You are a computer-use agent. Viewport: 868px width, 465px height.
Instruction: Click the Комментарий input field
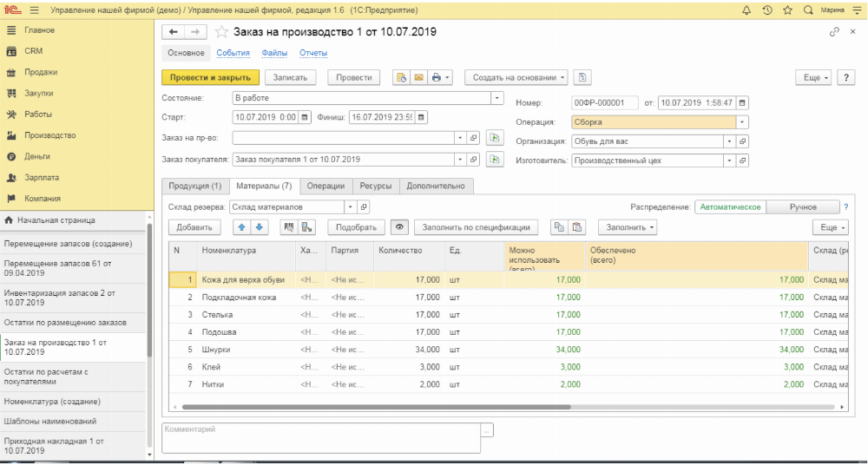321,438
